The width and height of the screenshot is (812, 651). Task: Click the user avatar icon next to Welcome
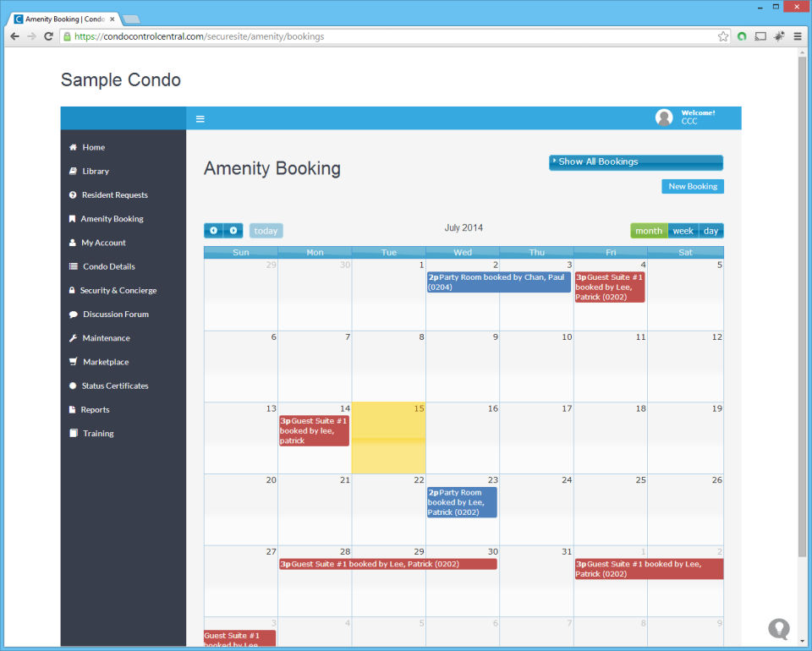(x=664, y=118)
